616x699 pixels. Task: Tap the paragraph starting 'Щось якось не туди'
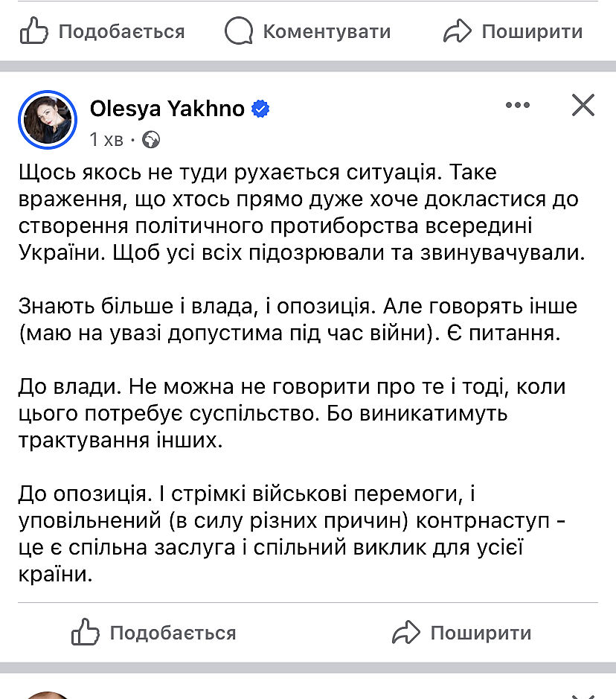pyautogui.click(x=298, y=212)
